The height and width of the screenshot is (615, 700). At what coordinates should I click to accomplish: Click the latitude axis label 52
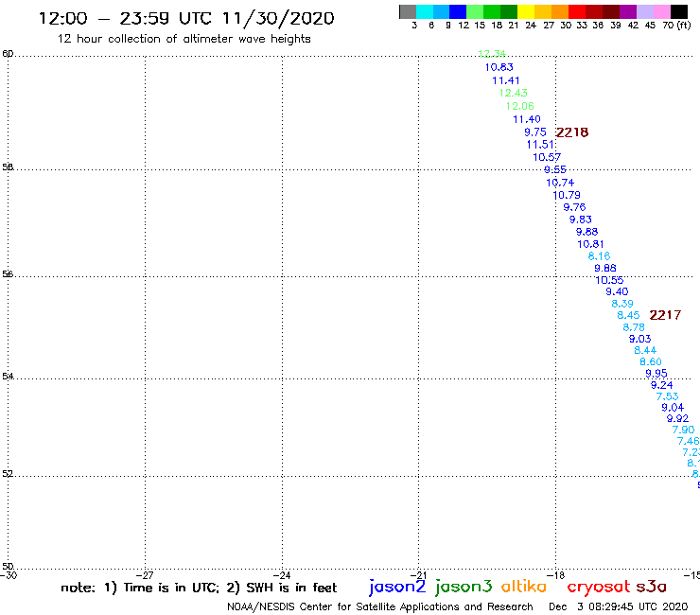[x=8, y=473]
